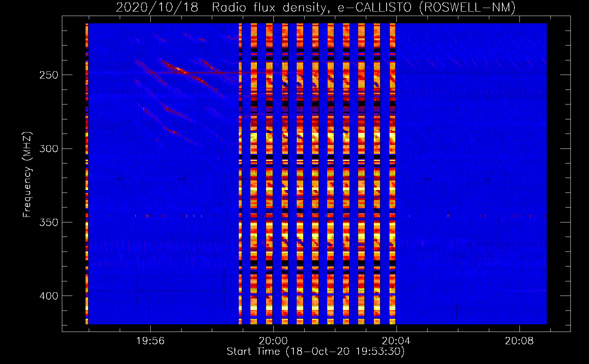
Task: Click the plot title with the 2020/10/18 date
Action: pos(316,7)
